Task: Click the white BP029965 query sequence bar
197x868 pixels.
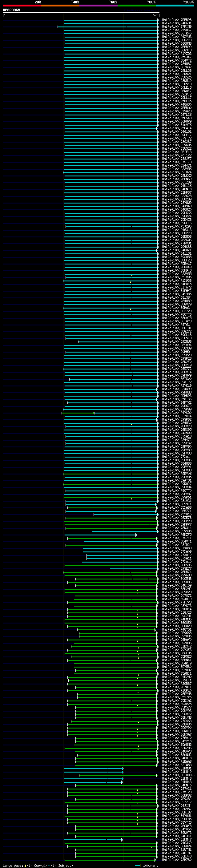Action: (81, 12)
